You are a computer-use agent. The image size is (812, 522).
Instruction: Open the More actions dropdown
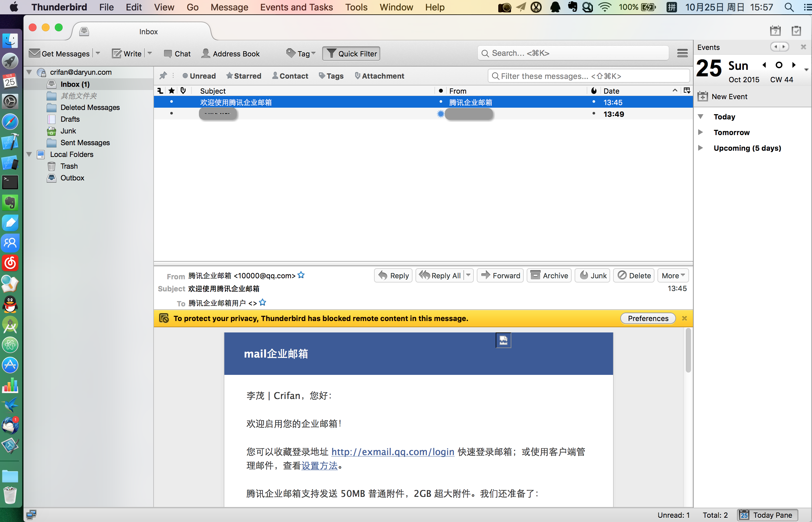(x=673, y=275)
